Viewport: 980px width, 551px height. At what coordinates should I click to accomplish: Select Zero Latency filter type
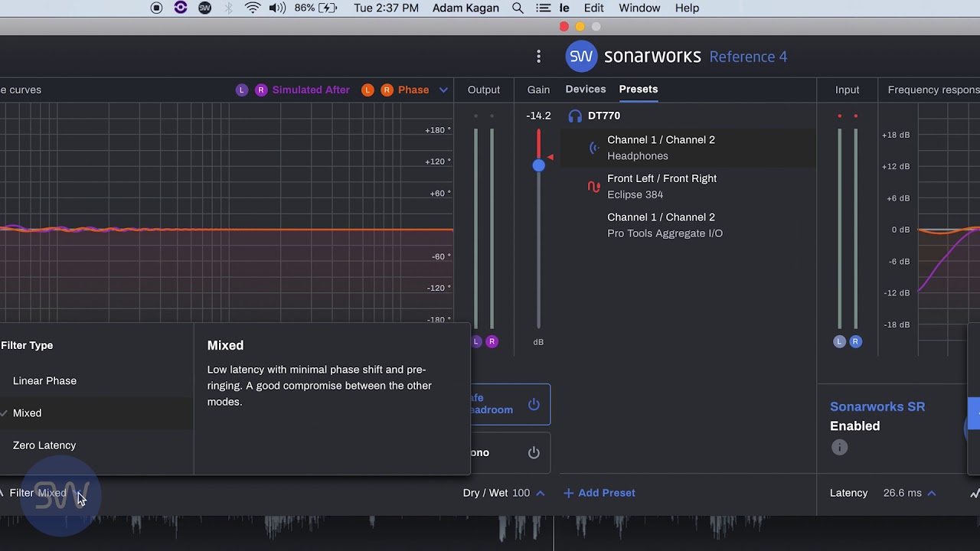pos(44,445)
